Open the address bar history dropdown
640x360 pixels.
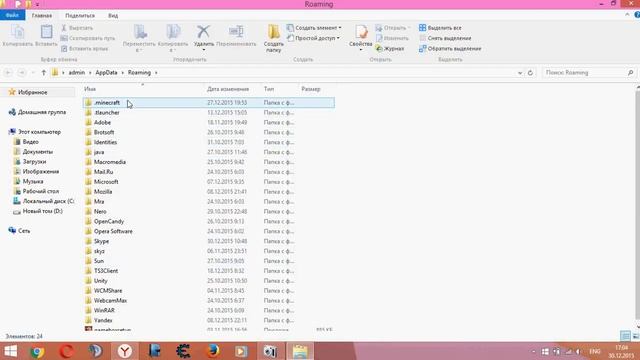pyautogui.click(x=520, y=73)
